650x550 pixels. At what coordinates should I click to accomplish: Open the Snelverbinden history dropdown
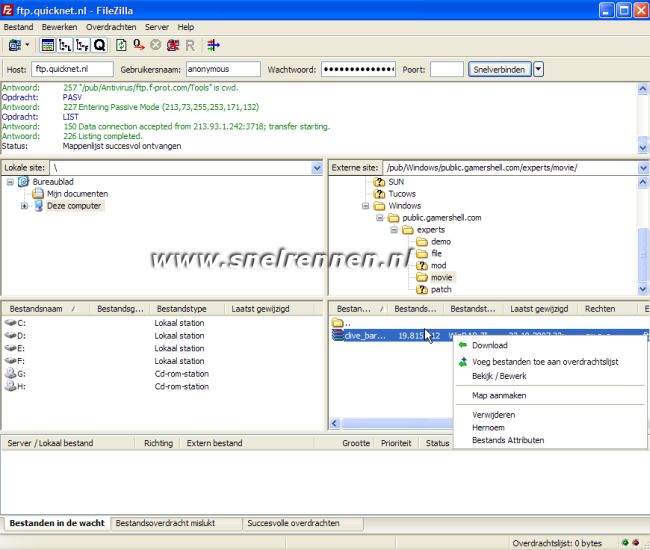point(538,69)
